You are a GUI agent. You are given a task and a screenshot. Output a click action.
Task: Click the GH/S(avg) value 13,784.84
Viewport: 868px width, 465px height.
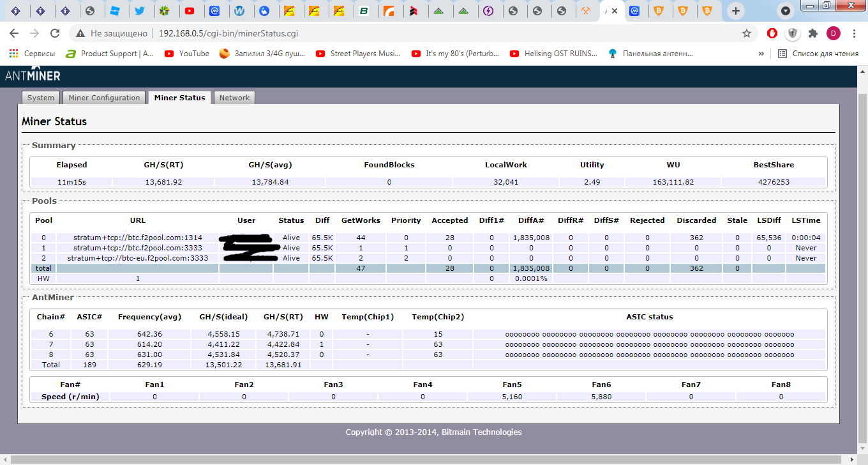click(x=270, y=182)
